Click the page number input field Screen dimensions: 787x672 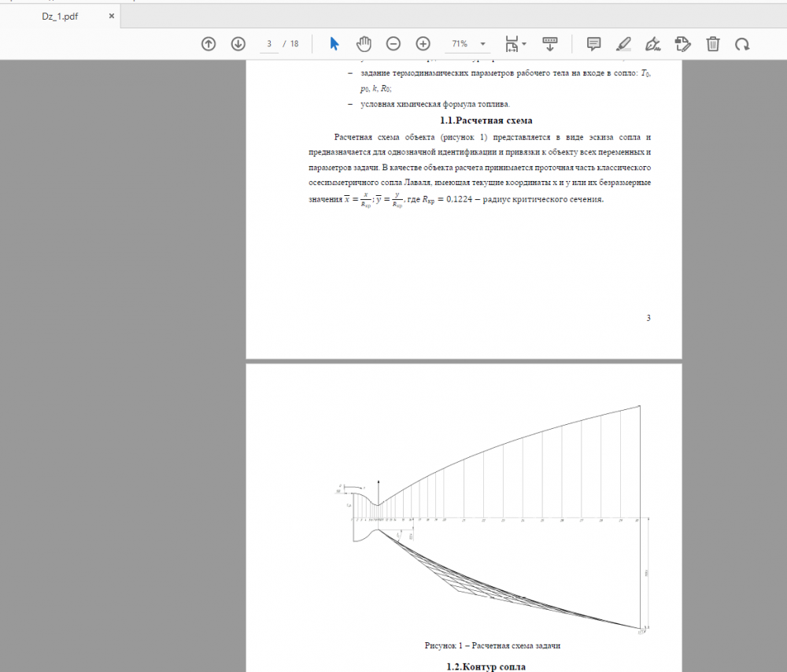pyautogui.click(x=269, y=44)
